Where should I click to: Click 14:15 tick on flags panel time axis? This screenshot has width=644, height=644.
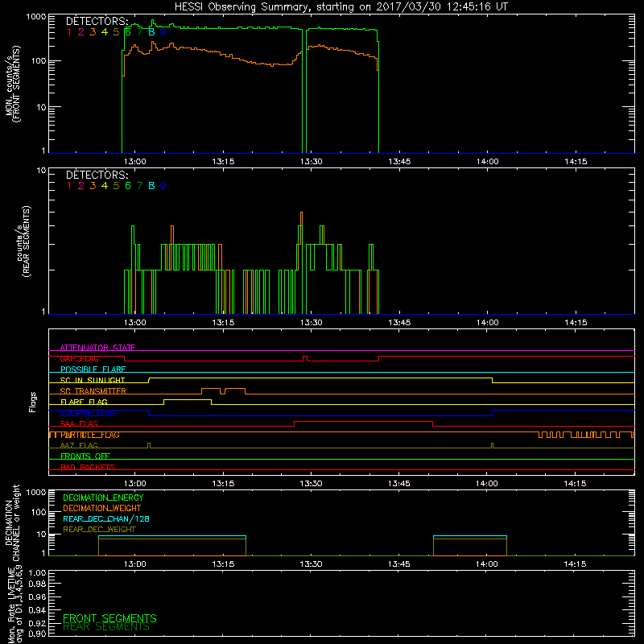tap(575, 484)
